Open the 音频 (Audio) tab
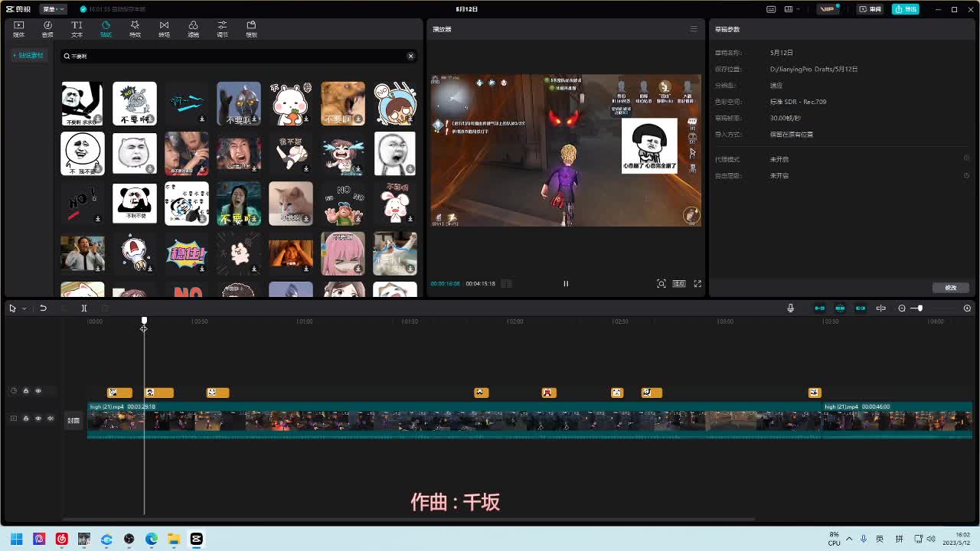This screenshot has height=551, width=980. tap(47, 29)
